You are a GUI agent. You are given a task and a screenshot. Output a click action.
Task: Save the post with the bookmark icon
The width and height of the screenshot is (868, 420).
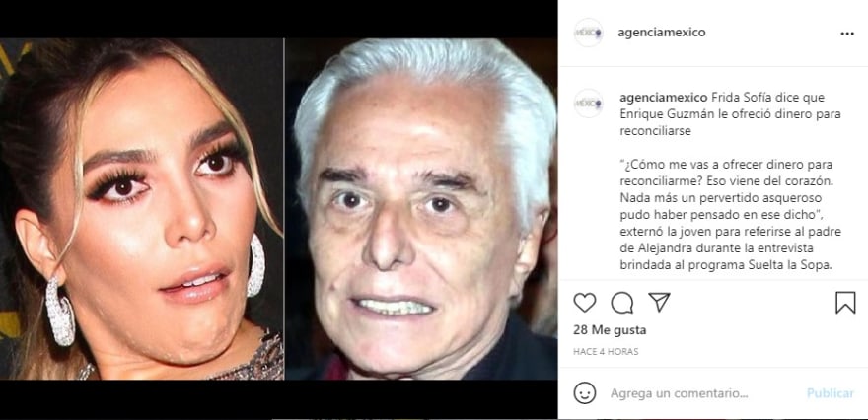845,303
